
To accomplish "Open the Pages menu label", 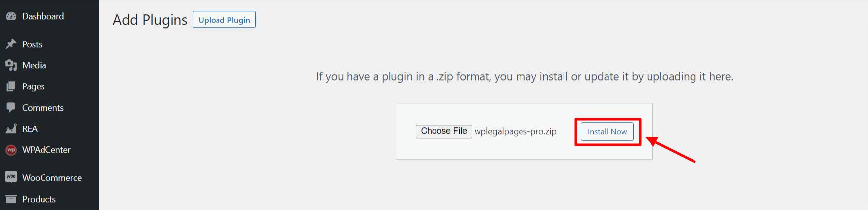I will [33, 86].
